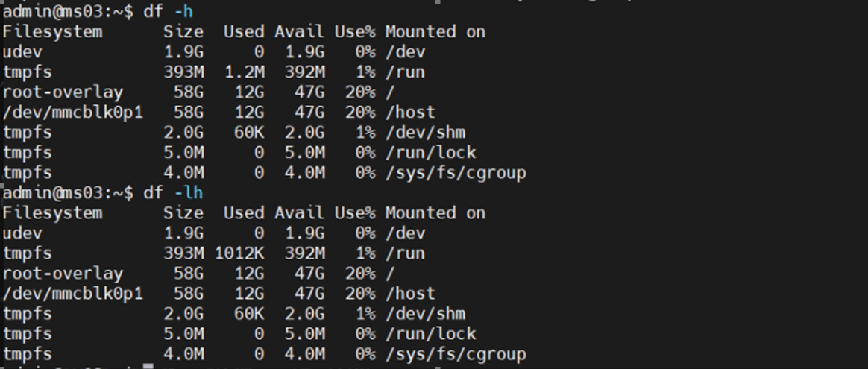The height and width of the screenshot is (369, 868).
Task: Click 'Use%' header in df -h output
Action: 354,31
